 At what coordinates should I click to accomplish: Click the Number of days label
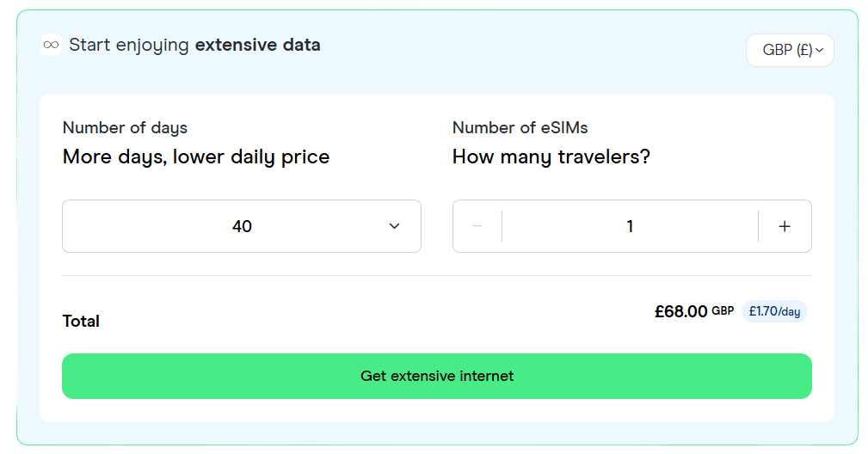pyautogui.click(x=125, y=128)
